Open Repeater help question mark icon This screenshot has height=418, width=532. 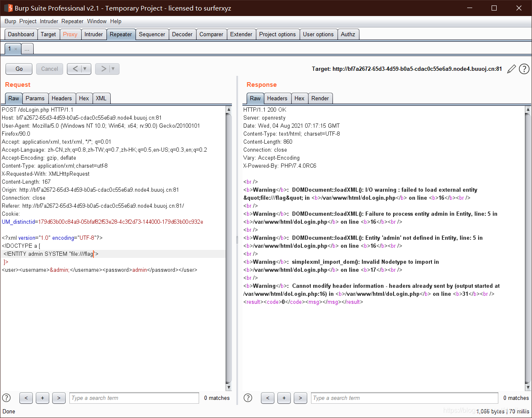tap(524, 69)
